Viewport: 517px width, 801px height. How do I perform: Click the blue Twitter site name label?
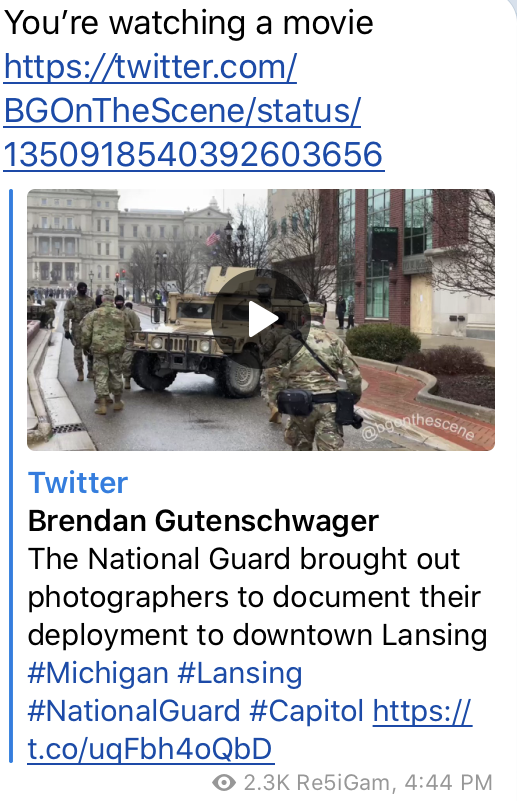pos(78,483)
